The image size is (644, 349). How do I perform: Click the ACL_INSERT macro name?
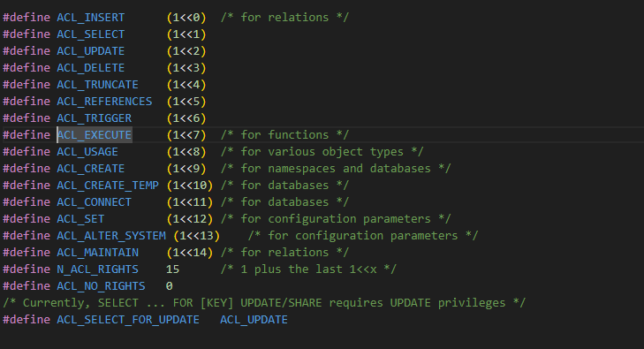pos(91,18)
